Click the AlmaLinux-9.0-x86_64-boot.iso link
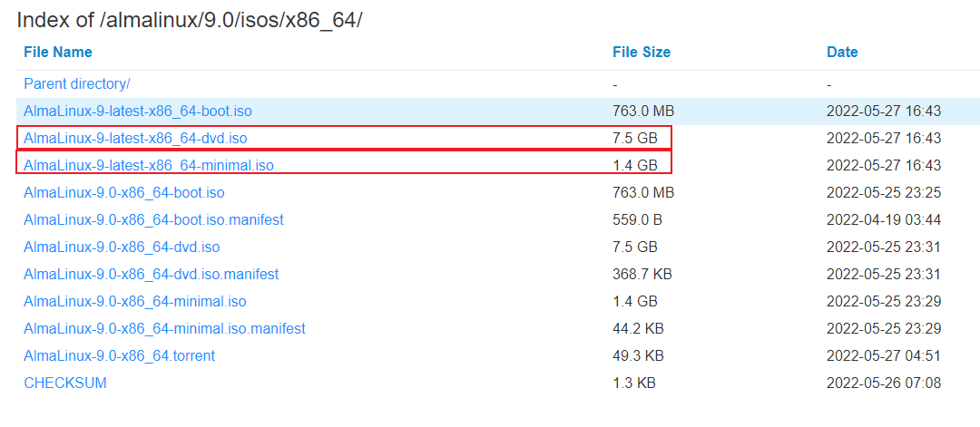 point(124,192)
